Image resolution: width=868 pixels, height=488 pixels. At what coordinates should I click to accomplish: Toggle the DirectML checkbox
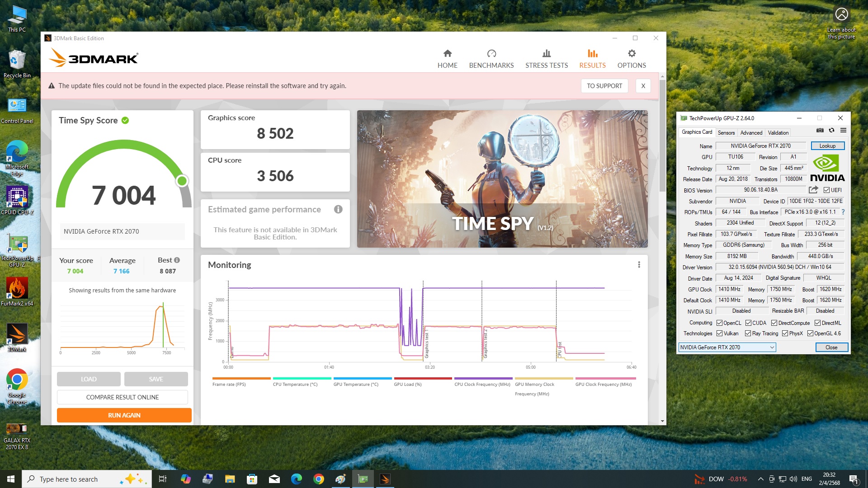click(817, 323)
